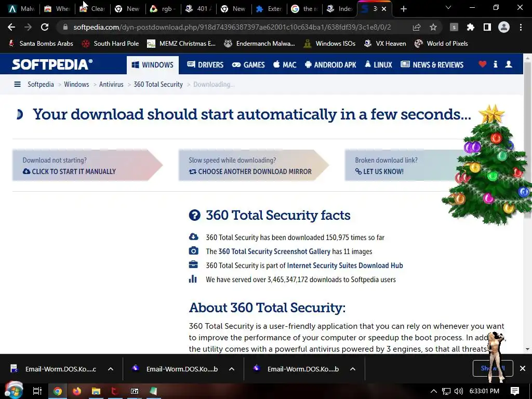Open the LINUX section
This screenshot has width=532, height=399.
coord(378,65)
